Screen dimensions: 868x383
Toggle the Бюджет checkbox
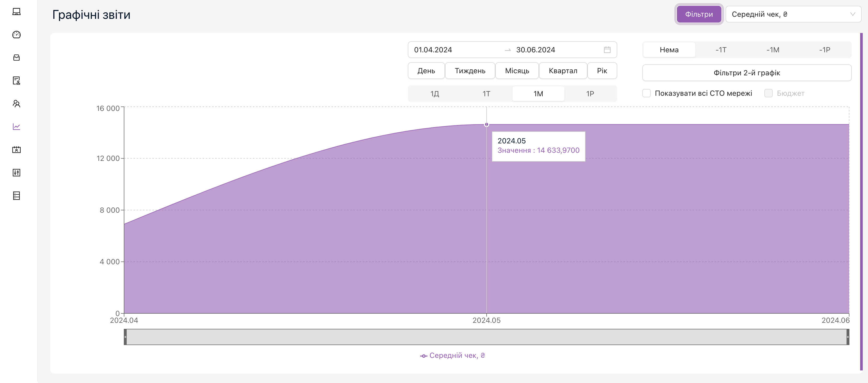click(x=768, y=93)
